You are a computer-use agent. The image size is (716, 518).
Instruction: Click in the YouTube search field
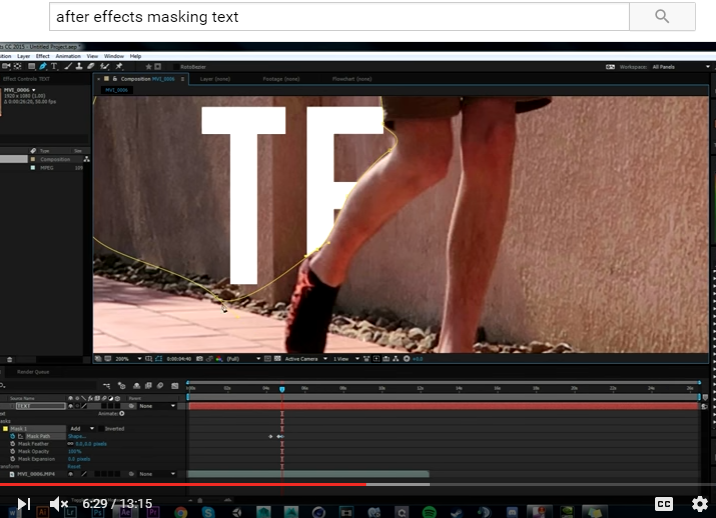pos(339,16)
